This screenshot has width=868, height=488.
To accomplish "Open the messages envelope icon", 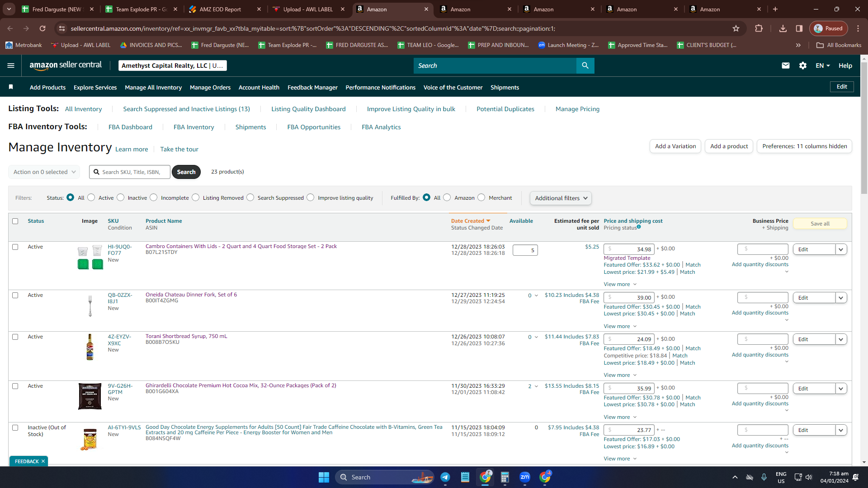I will click(x=786, y=66).
